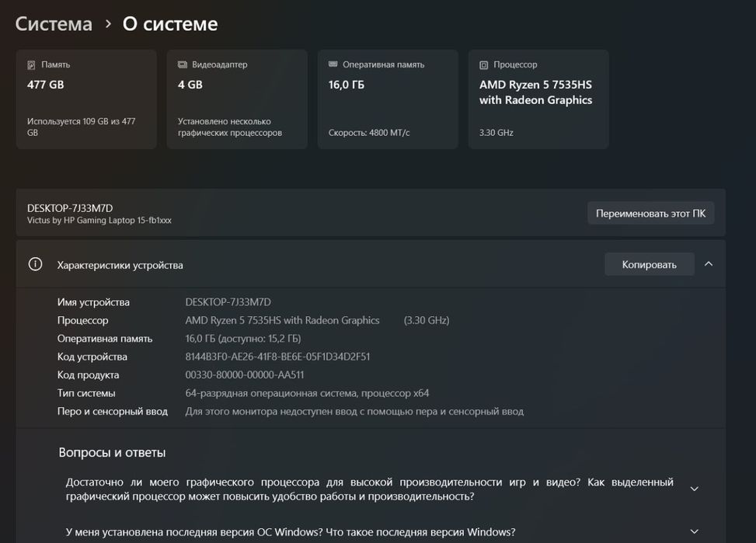Expand the graphics processor question chevron
Image resolution: width=756 pixels, height=543 pixels.
695,489
